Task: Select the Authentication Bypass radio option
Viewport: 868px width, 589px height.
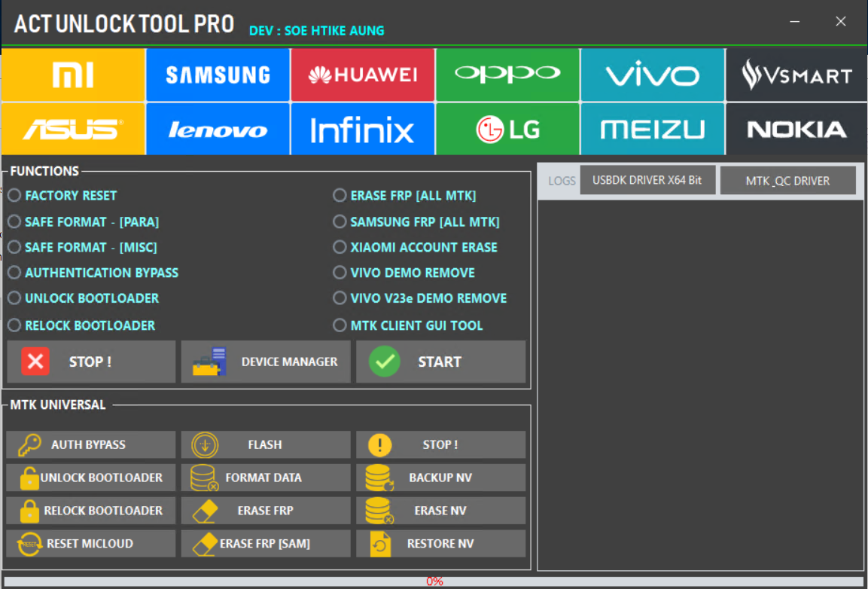Action: [14, 273]
